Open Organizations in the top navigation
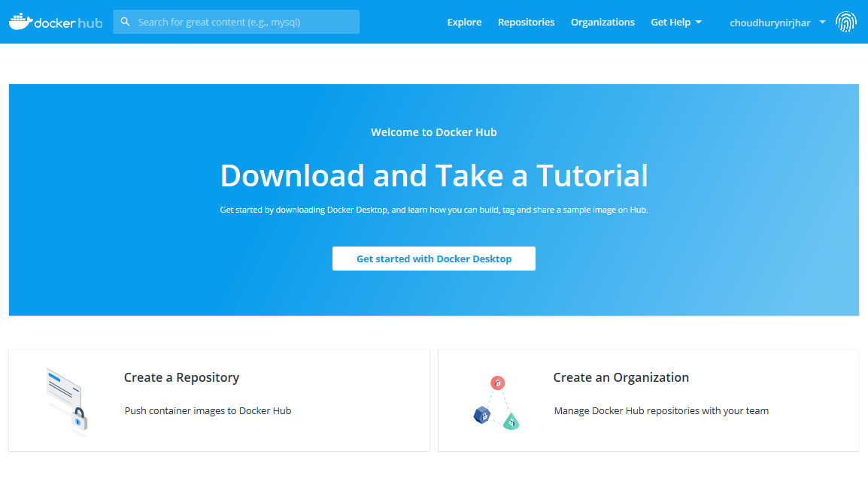The image size is (868, 478). coord(602,22)
